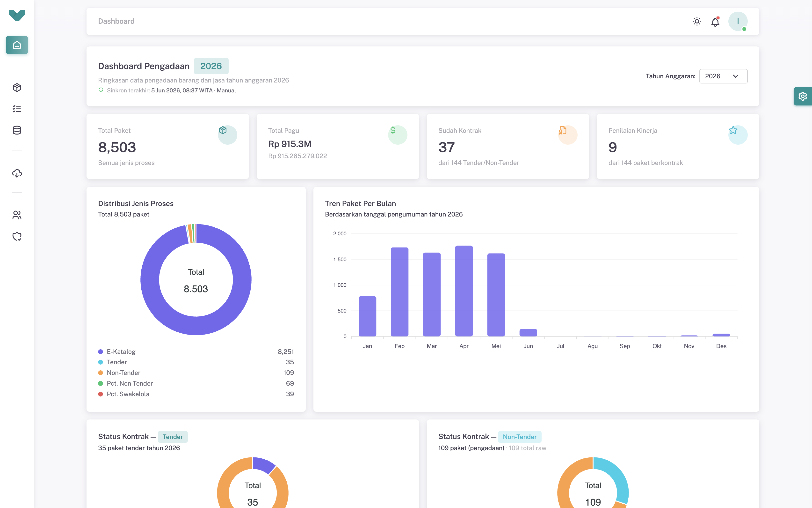Click the 2026 year badge

(x=211, y=66)
